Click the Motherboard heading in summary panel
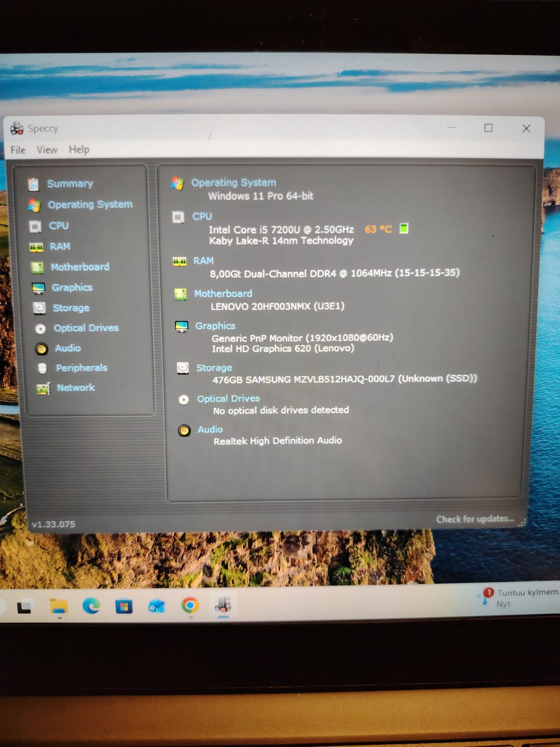The image size is (560, 747). pyautogui.click(x=223, y=294)
